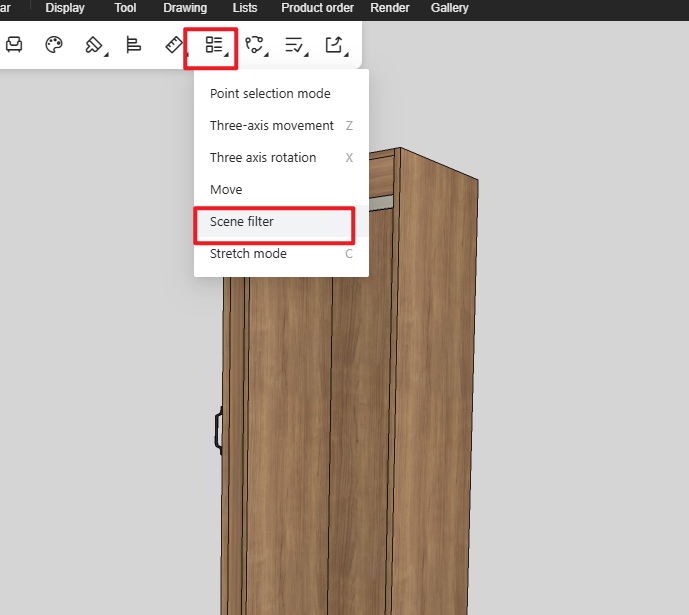
Task: Open the Gallery menu
Action: (x=449, y=8)
